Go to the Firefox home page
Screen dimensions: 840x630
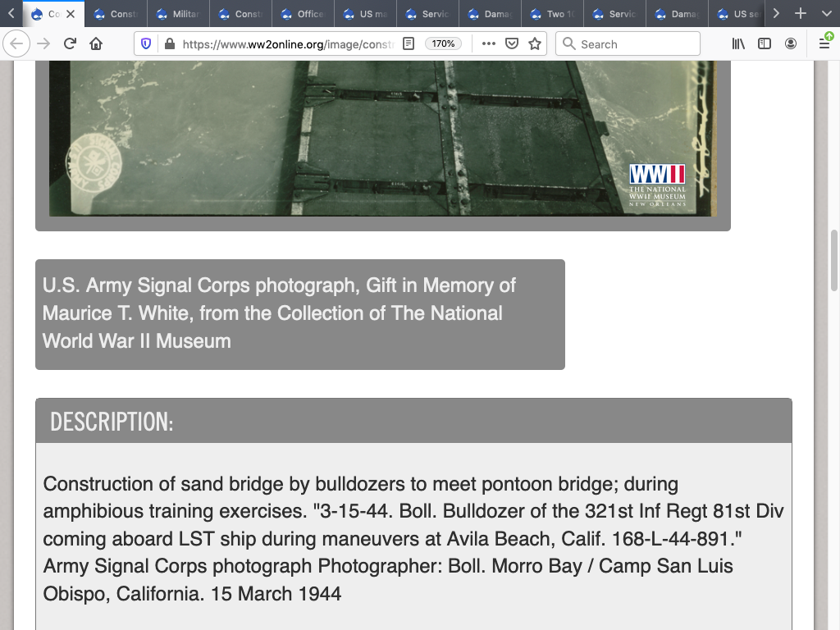click(96, 44)
